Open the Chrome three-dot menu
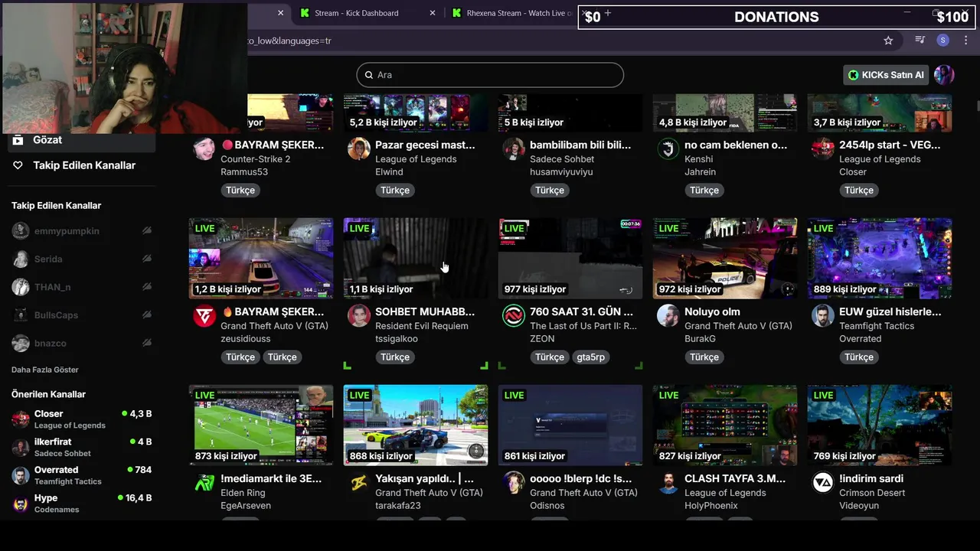The width and height of the screenshot is (980, 551). click(966, 41)
